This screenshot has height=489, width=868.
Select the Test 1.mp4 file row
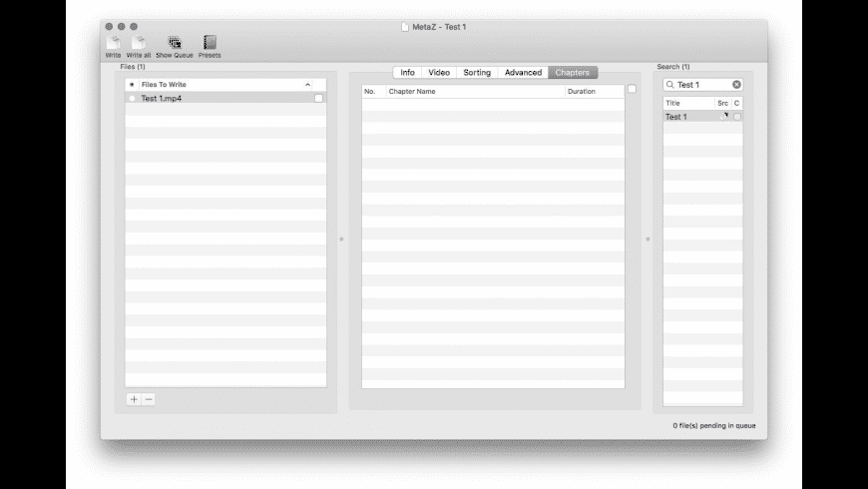pos(225,98)
